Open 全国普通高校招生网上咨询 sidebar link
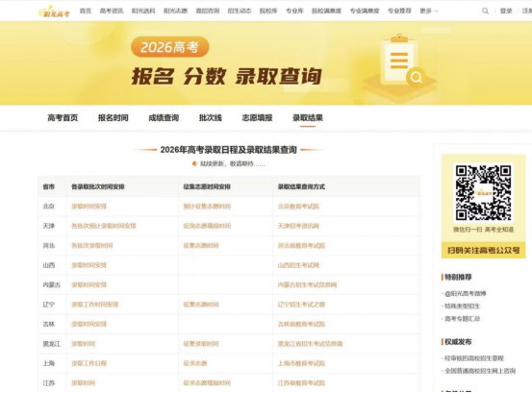 click(480, 371)
